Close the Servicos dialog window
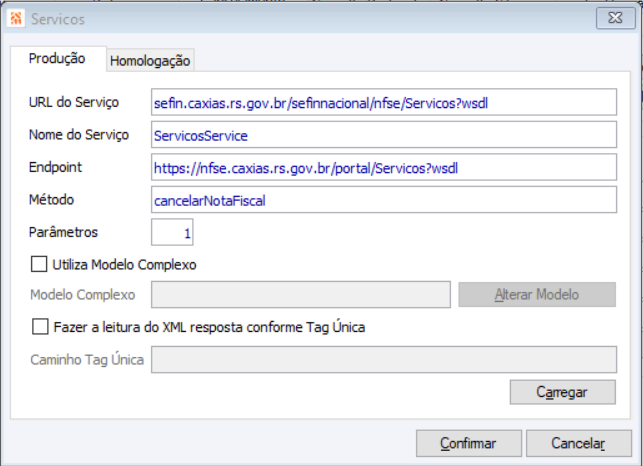Image resolution: width=643 pixels, height=466 pixels. (x=612, y=18)
